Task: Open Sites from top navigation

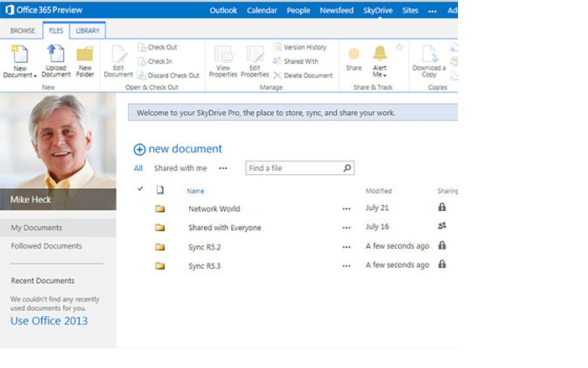Action: pyautogui.click(x=410, y=11)
